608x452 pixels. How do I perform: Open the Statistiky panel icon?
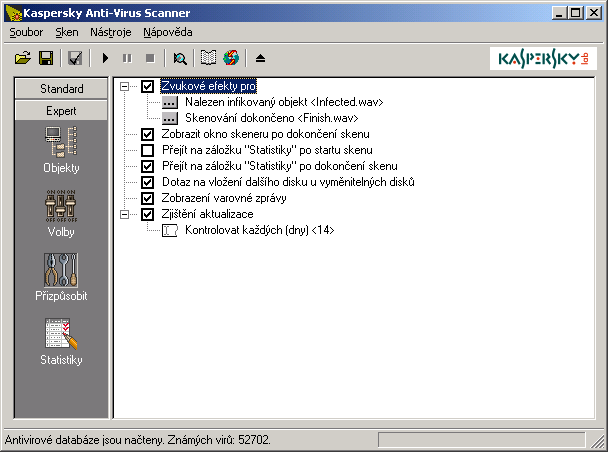[x=61, y=342]
